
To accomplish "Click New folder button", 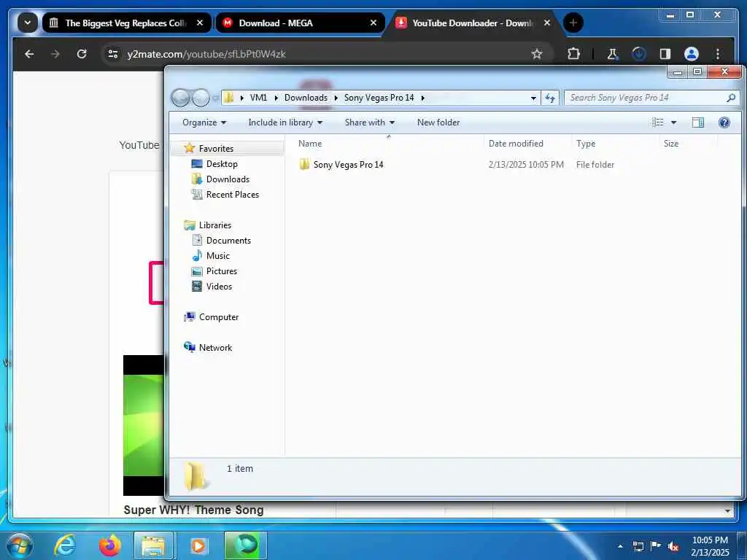I will point(438,122).
